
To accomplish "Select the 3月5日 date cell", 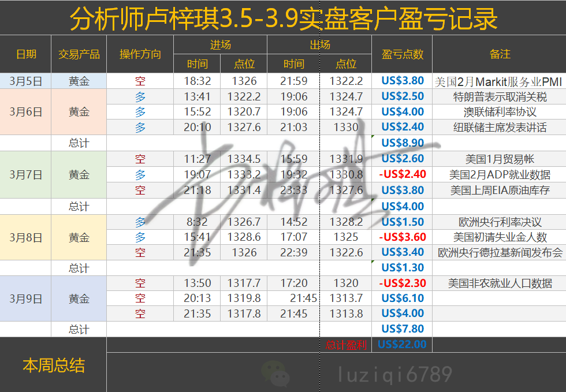I will tap(26, 81).
